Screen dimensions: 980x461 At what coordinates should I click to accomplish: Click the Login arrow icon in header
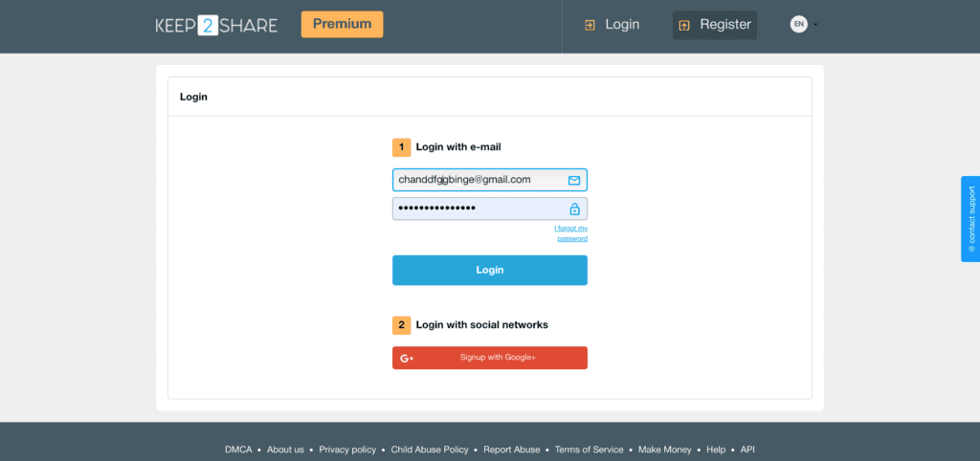tap(590, 25)
